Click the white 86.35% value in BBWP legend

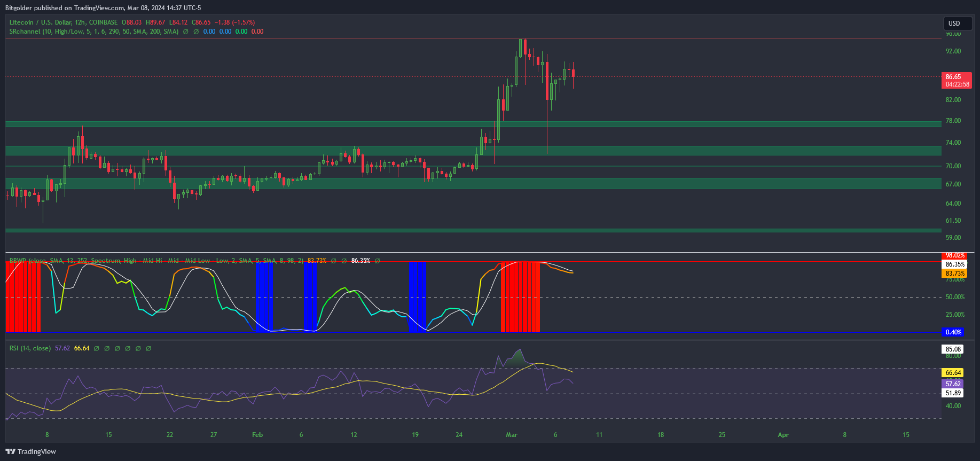(x=360, y=261)
